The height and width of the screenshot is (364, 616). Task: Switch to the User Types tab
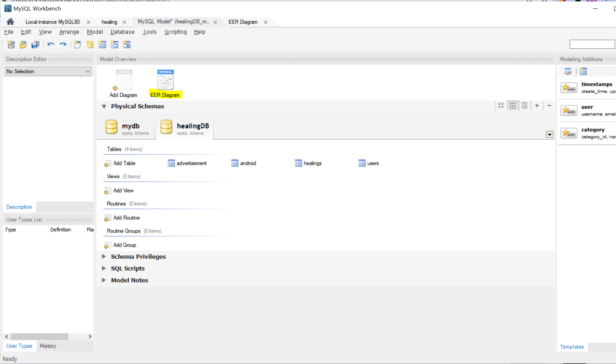pos(19,346)
